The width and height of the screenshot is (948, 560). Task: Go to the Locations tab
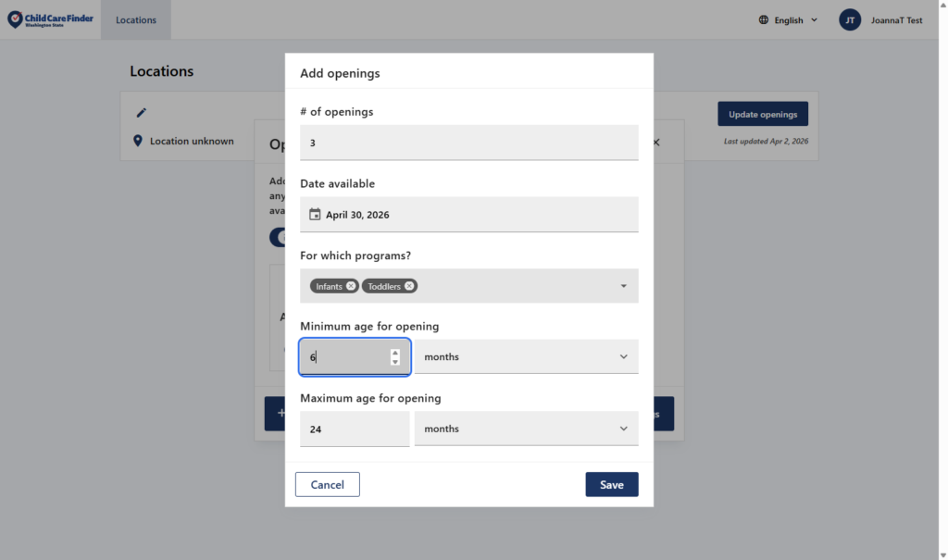tap(136, 19)
